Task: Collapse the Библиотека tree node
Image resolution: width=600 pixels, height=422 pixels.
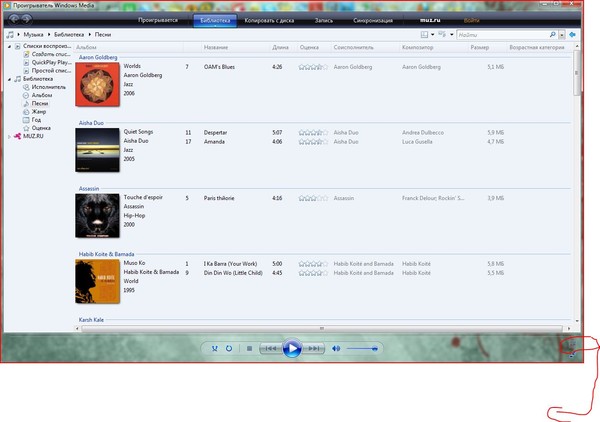Action: click(x=10, y=79)
